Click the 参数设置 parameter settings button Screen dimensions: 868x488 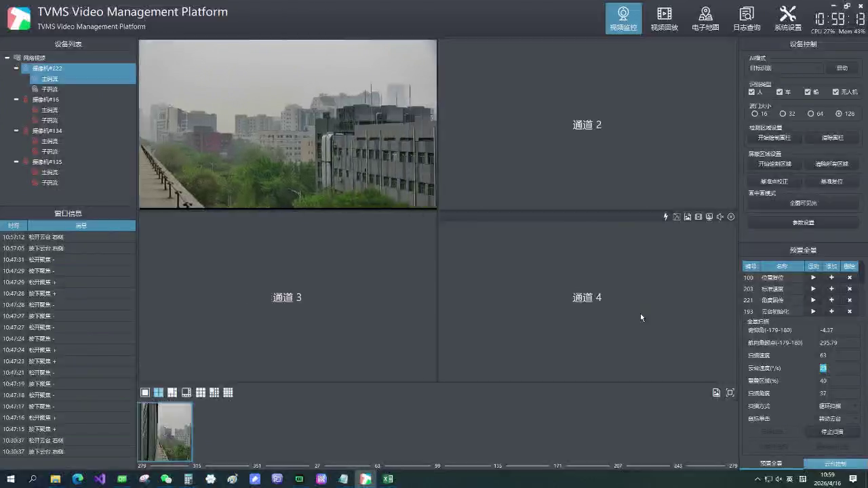coord(803,222)
